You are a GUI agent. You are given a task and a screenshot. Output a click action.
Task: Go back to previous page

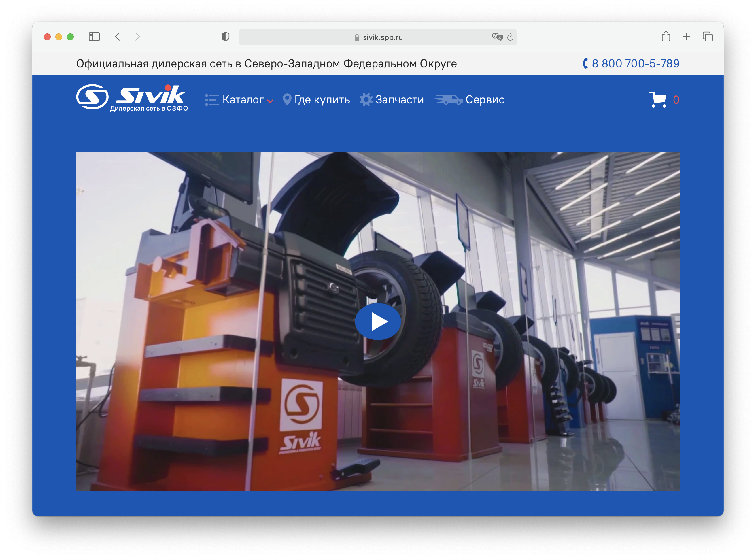point(117,37)
